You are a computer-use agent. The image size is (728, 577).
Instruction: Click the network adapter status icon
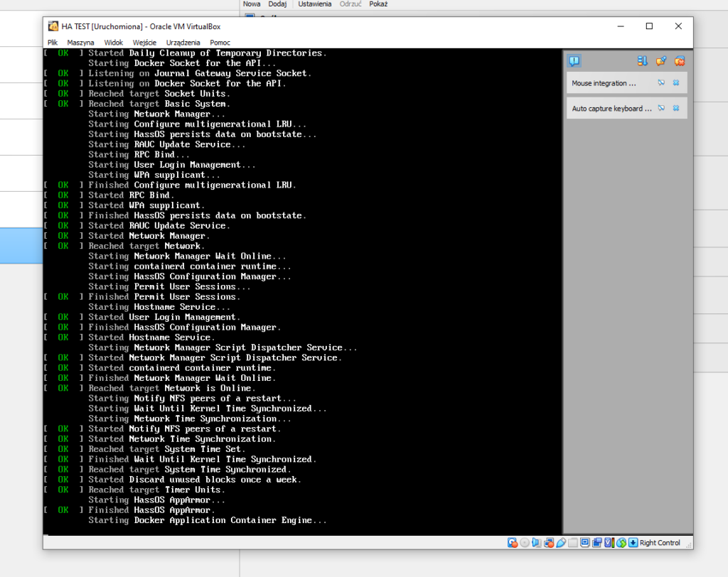[549, 543]
